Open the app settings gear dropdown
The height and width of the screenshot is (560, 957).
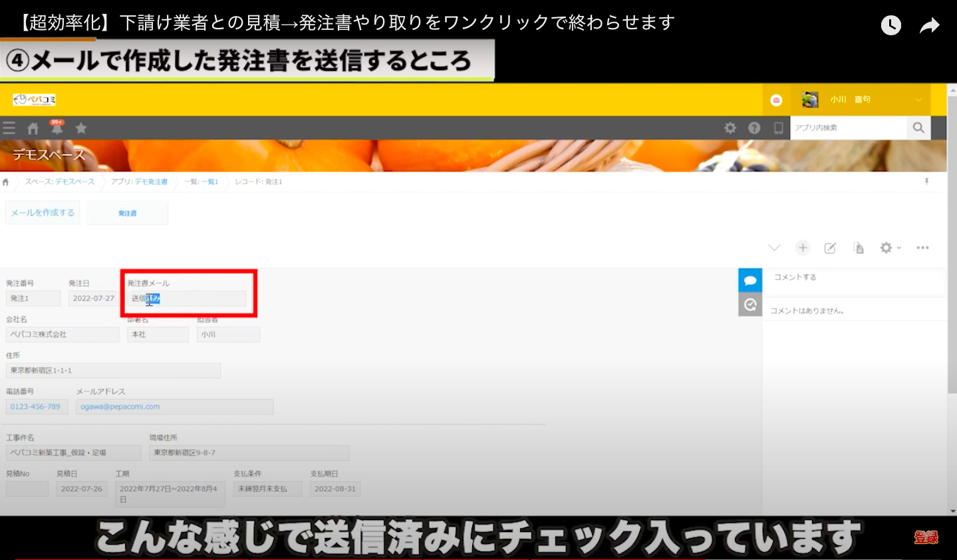click(889, 247)
